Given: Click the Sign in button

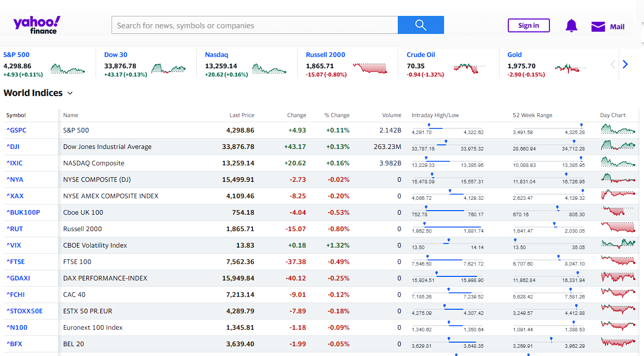Looking at the screenshot, I should (529, 26).
